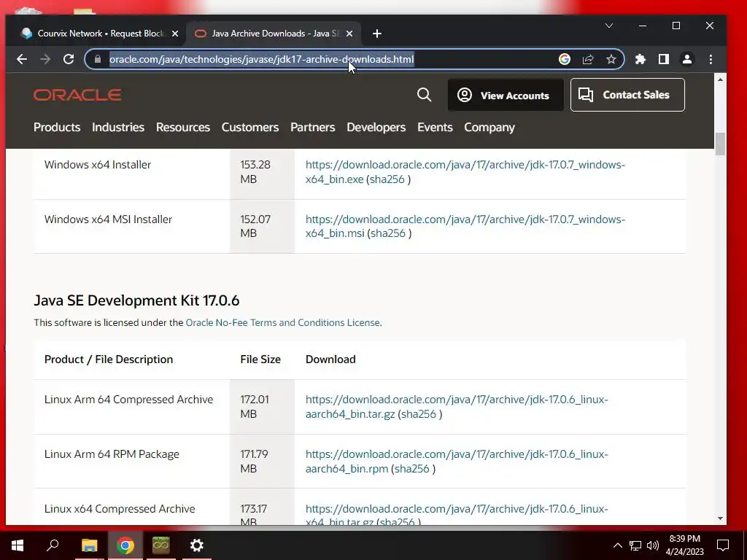
Task: Open the Events menu
Action: 435,127
